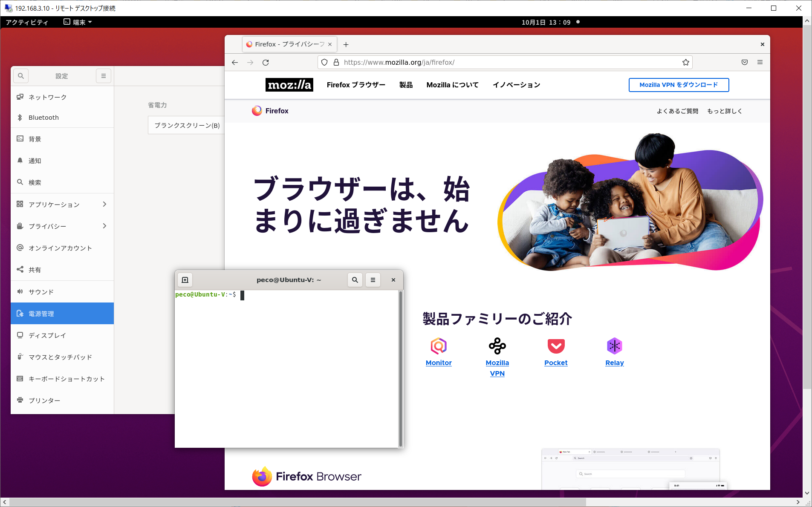Click the remote desktop vertical scrollbar
Screen dimensions: 812x507
(x=807, y=207)
